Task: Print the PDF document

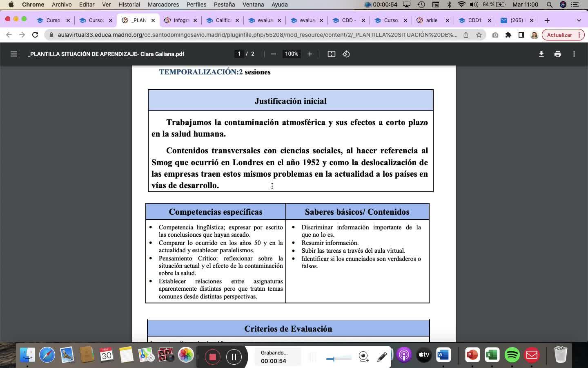Action: (x=558, y=54)
